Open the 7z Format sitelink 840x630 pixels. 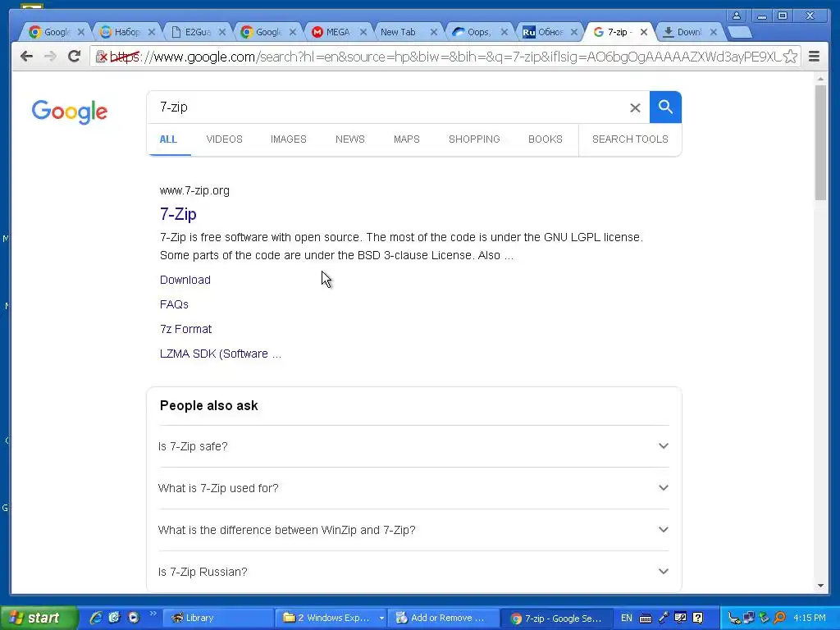[x=186, y=329]
